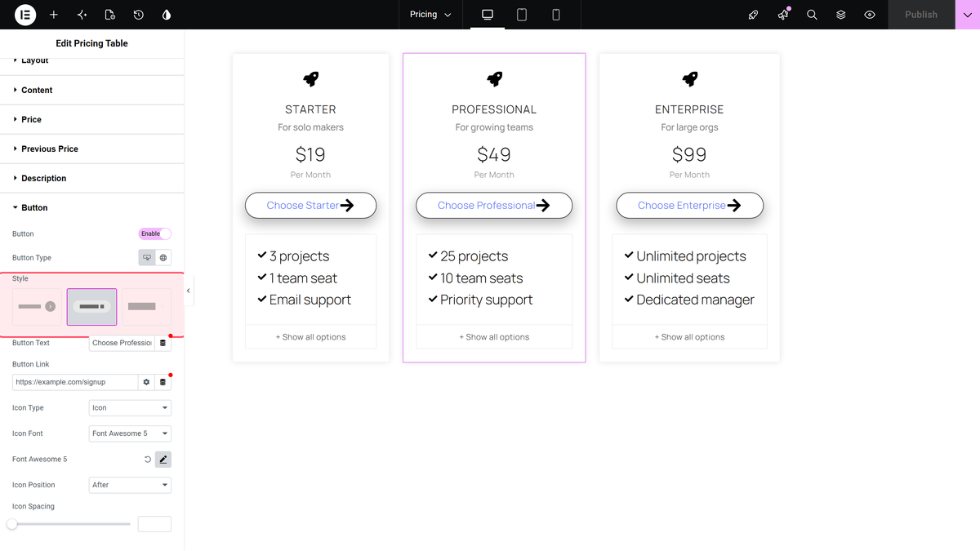The width and height of the screenshot is (980, 551).
Task: Open the Finder search magnifier icon
Action: [x=812, y=15]
